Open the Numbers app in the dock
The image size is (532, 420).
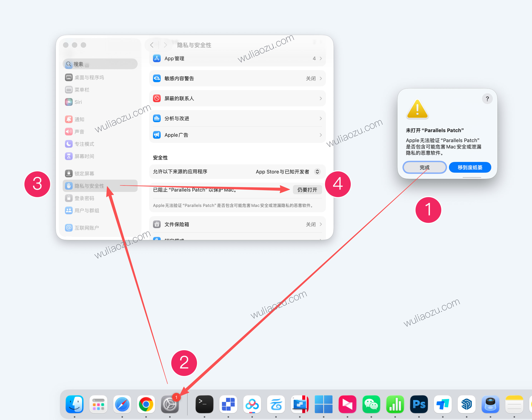[x=395, y=404]
